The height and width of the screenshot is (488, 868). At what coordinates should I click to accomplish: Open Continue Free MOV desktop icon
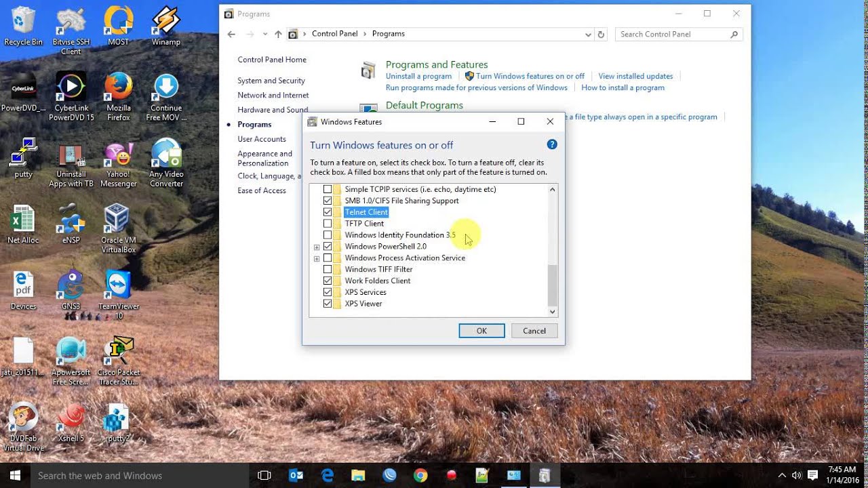click(x=165, y=96)
